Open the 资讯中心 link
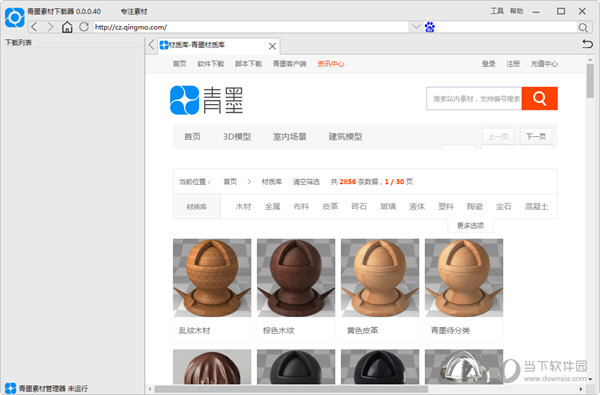 pyautogui.click(x=331, y=64)
